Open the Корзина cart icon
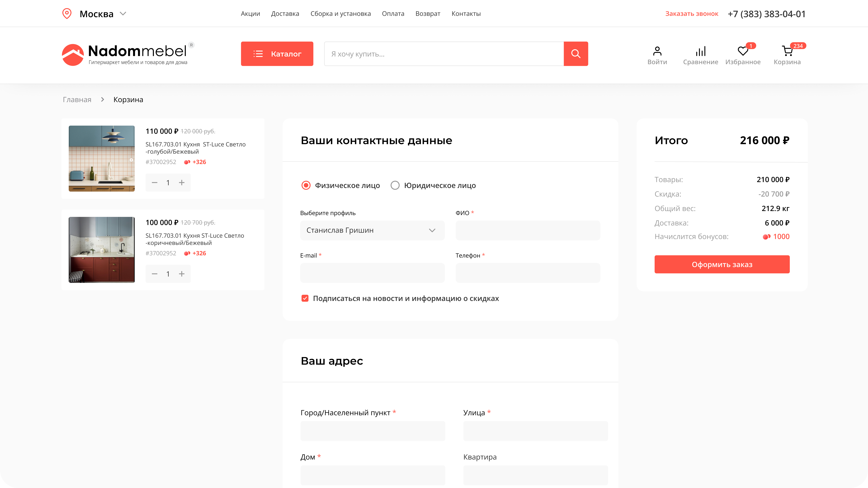The width and height of the screenshot is (868, 488). 787,51
